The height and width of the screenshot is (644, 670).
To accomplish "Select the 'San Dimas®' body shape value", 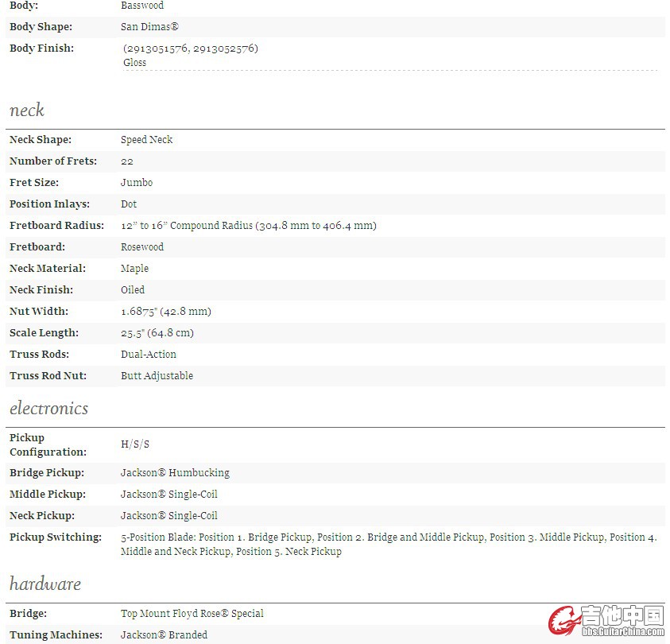I will 149,26.
